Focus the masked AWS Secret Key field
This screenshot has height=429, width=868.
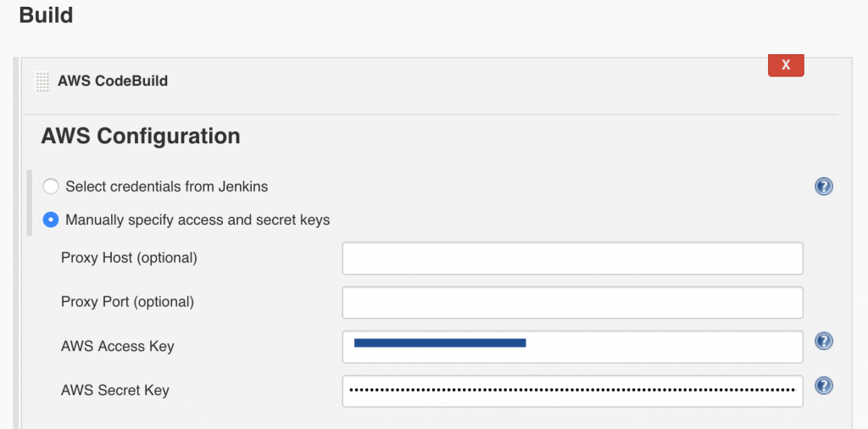pos(572,391)
